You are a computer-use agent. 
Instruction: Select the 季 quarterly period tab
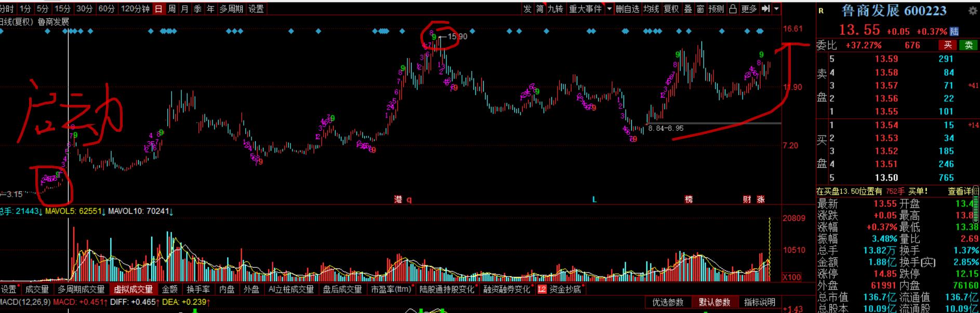[x=197, y=9]
